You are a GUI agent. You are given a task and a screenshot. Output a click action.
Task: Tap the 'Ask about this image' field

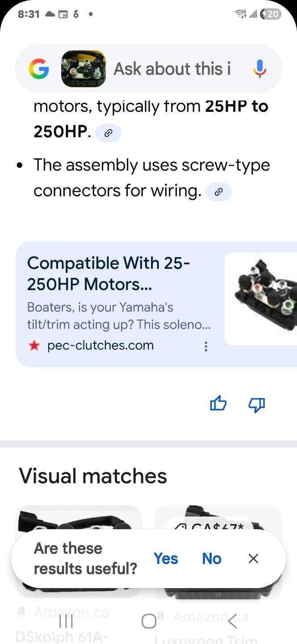tap(172, 69)
